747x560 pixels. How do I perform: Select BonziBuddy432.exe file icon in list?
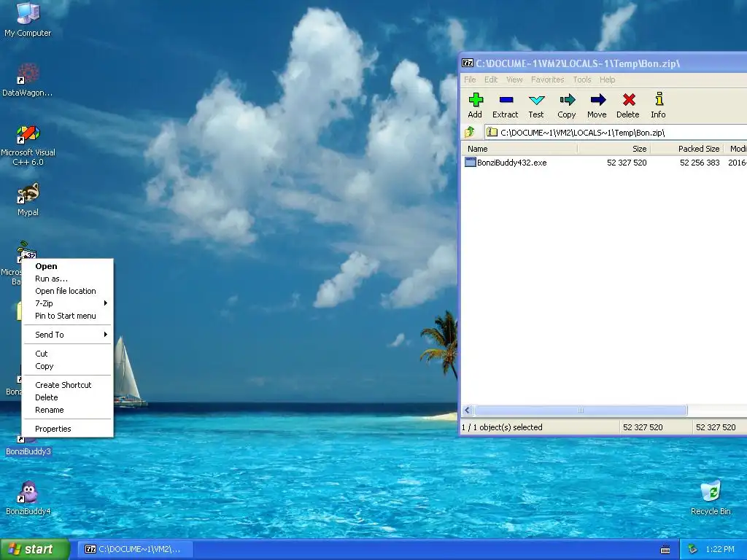pos(471,163)
